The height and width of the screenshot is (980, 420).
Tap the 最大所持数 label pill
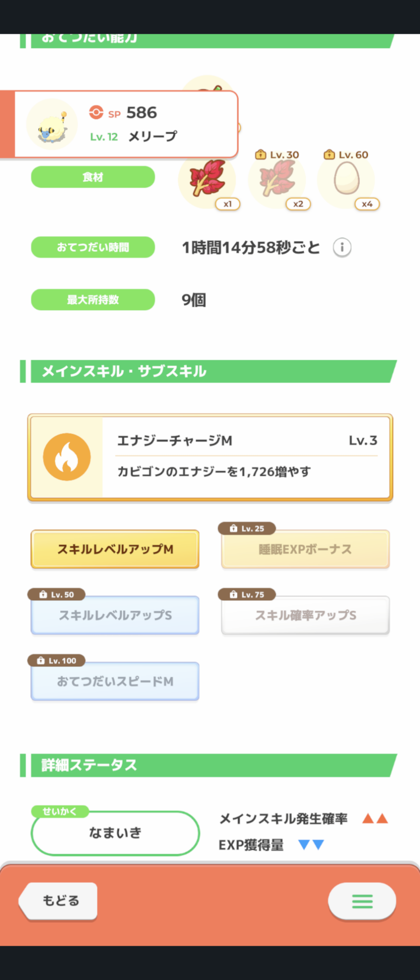93,300
